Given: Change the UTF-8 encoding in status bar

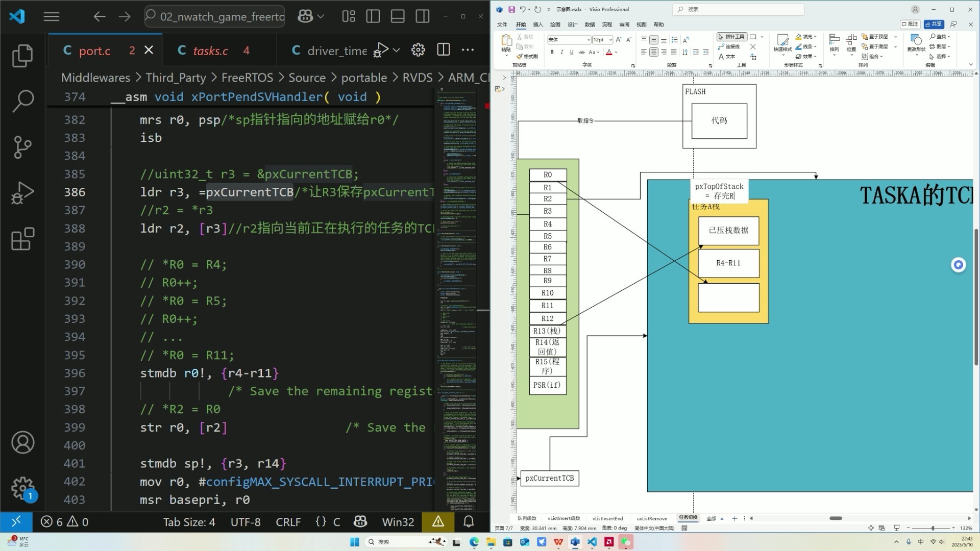Looking at the screenshot, I should coord(246,522).
